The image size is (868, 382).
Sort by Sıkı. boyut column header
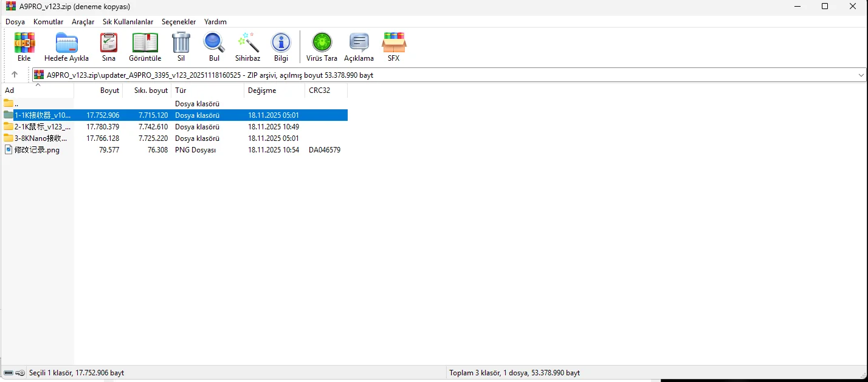point(147,90)
